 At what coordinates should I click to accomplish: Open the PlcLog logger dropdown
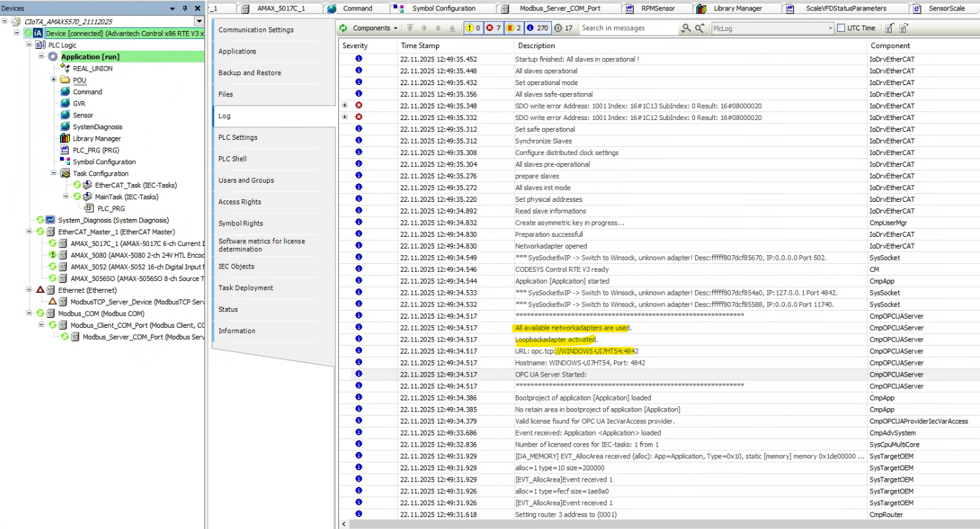830,28
